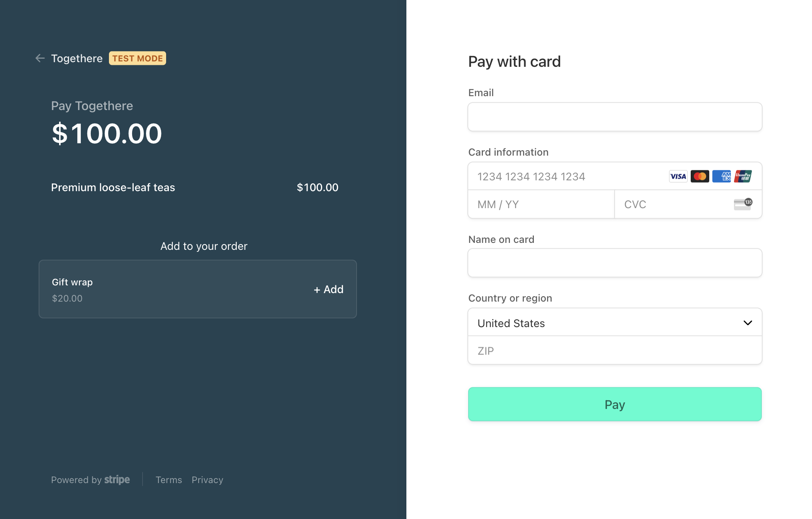Click the back arrow next to Togethere
812x519 pixels.
[x=40, y=58]
